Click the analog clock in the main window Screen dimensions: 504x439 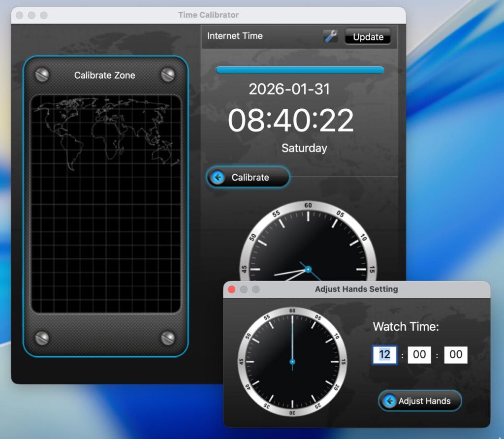pos(308,246)
